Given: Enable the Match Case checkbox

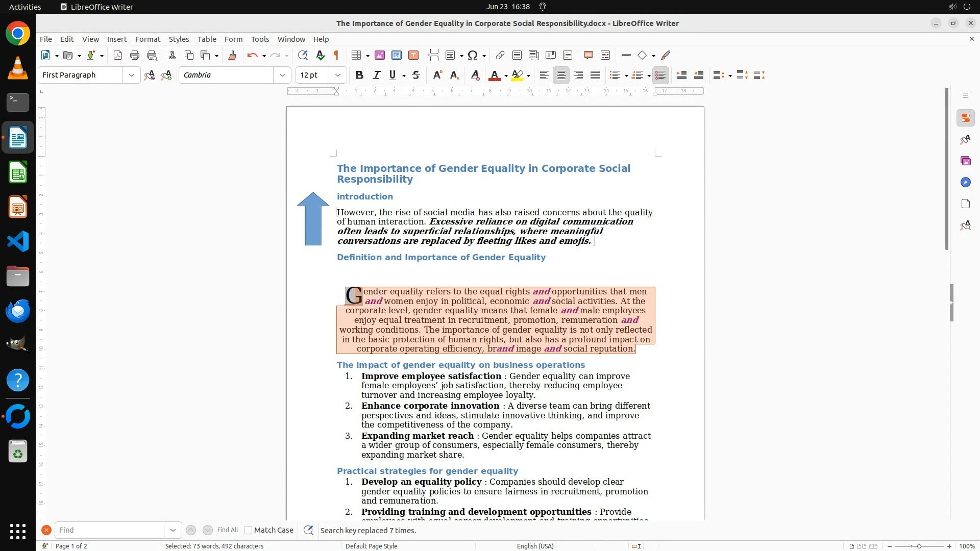Looking at the screenshot, I should coord(248,530).
